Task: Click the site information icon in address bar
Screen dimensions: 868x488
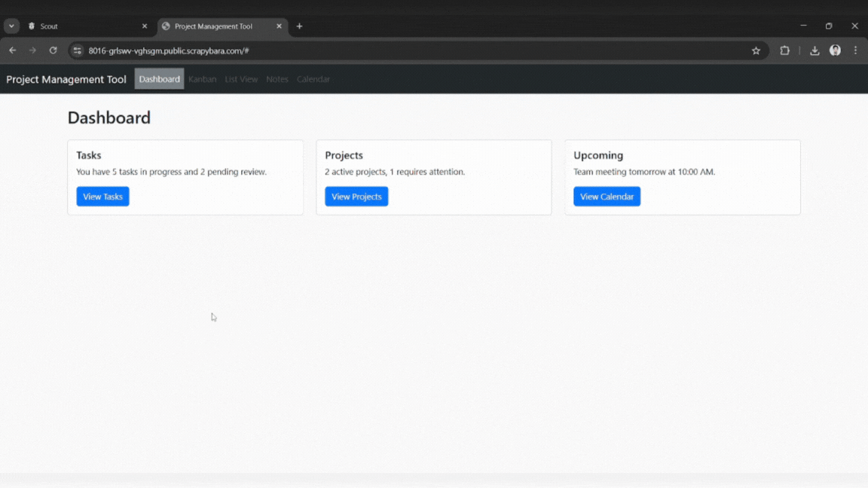Action: coord(77,50)
